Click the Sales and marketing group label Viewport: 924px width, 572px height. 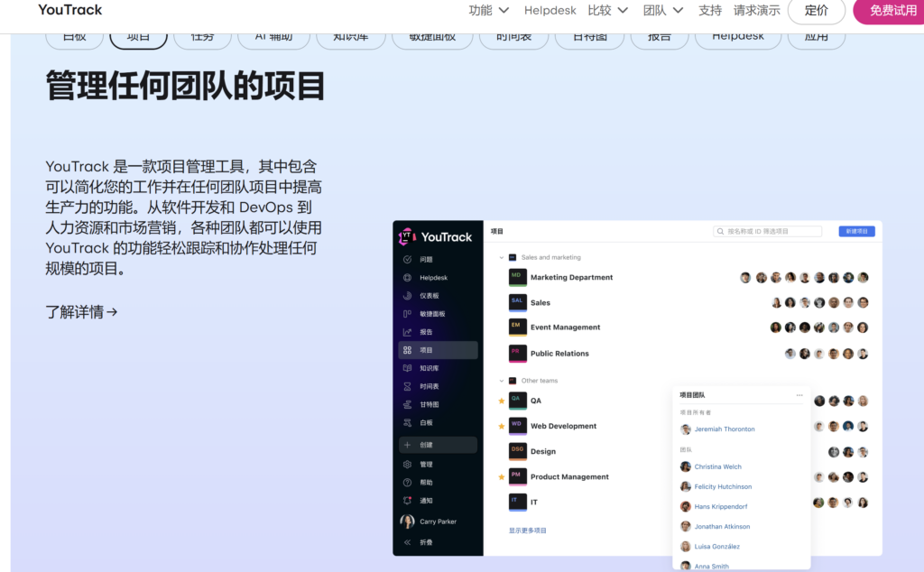point(551,257)
